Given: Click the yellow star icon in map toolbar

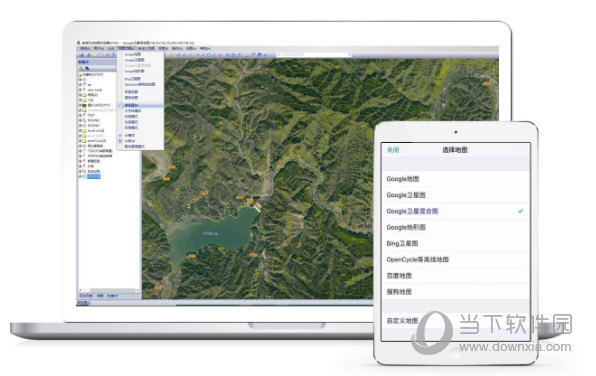Looking at the screenshot, I should [171, 55].
